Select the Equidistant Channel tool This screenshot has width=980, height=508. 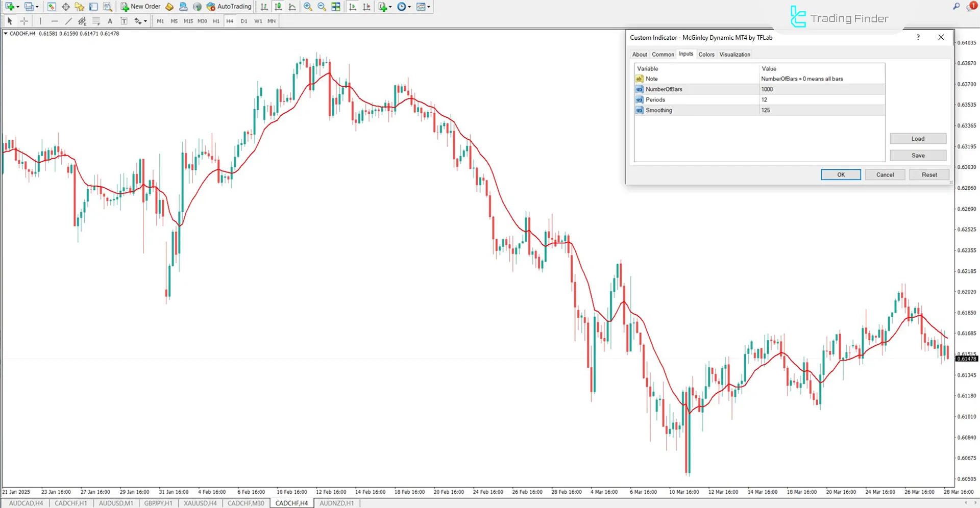point(82,21)
